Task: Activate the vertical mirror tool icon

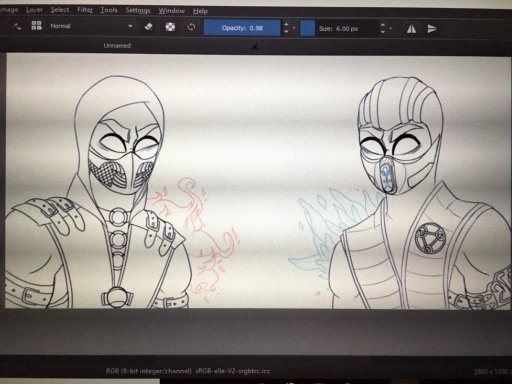Action: pos(432,29)
